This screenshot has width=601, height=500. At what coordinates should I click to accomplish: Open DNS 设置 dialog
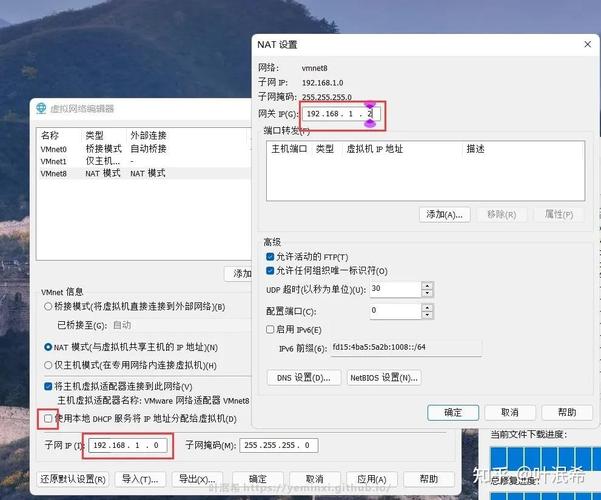click(304, 378)
